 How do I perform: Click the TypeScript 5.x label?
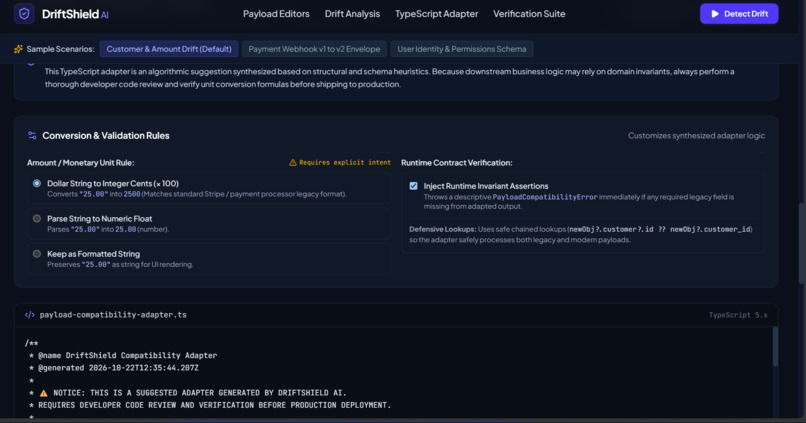[x=738, y=315]
